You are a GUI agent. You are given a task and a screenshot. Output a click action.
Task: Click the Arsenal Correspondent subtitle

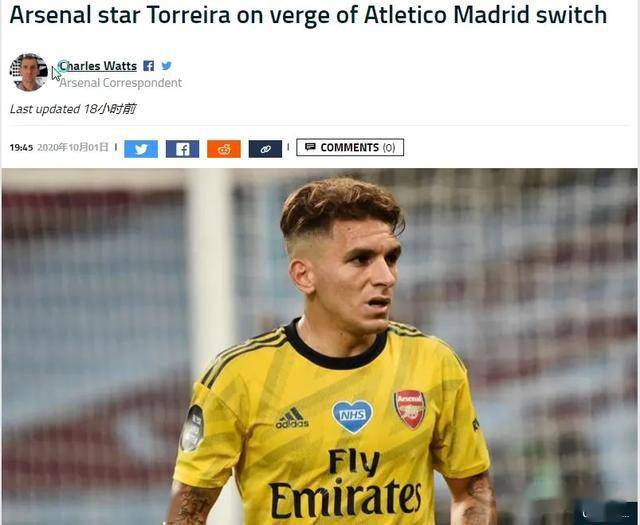click(121, 83)
